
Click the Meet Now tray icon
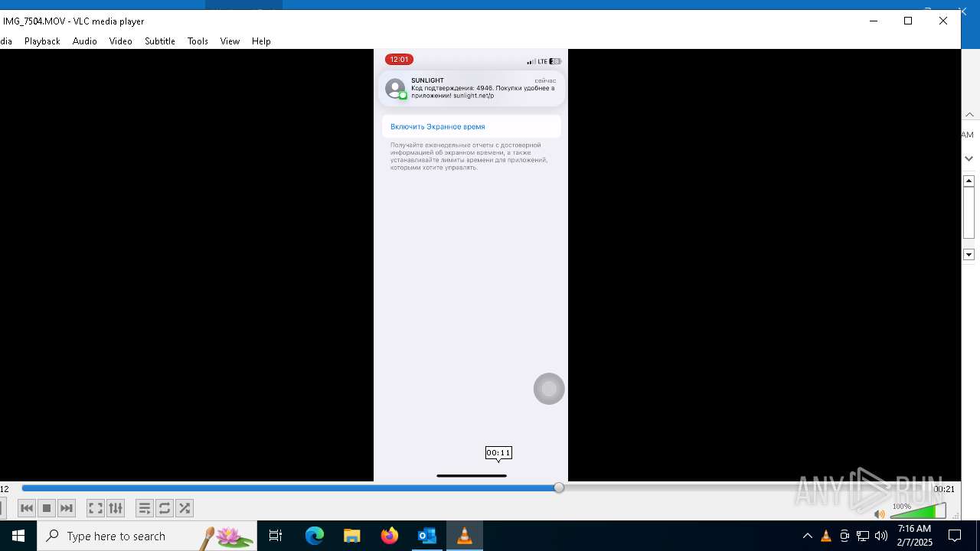click(844, 536)
